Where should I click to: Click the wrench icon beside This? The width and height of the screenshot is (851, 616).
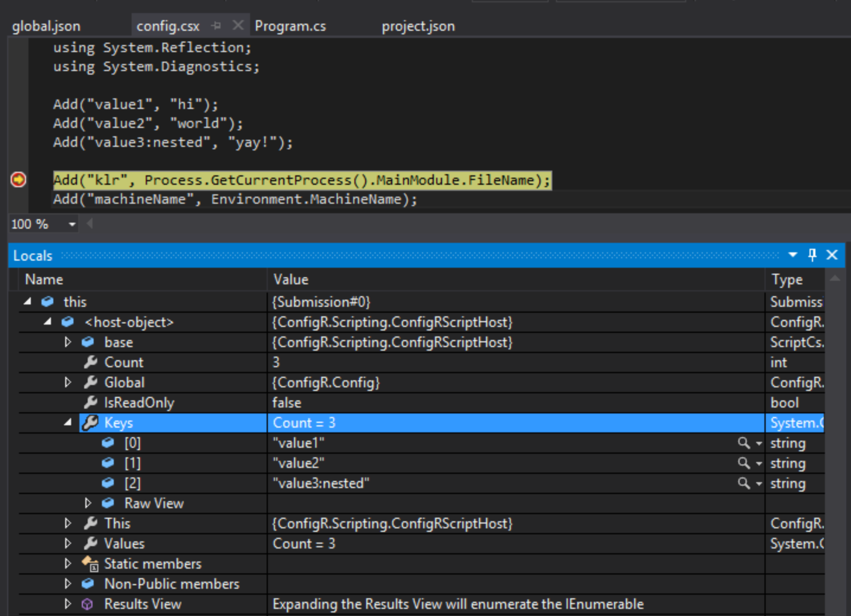click(x=90, y=523)
